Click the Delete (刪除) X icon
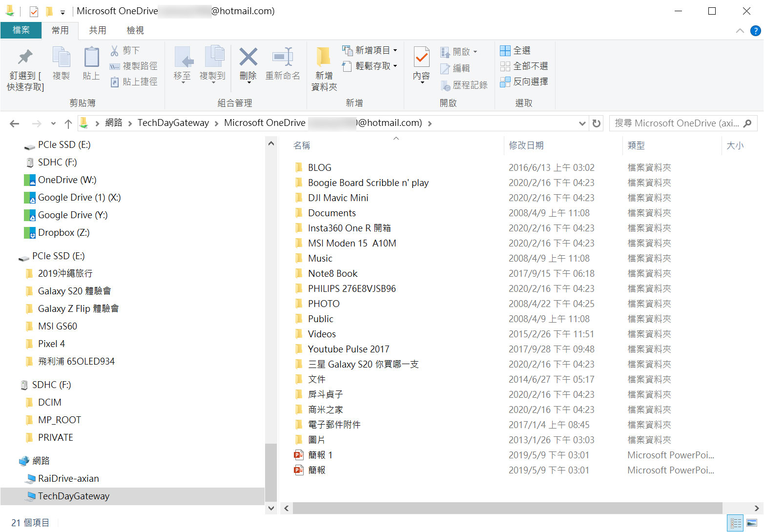 248,57
